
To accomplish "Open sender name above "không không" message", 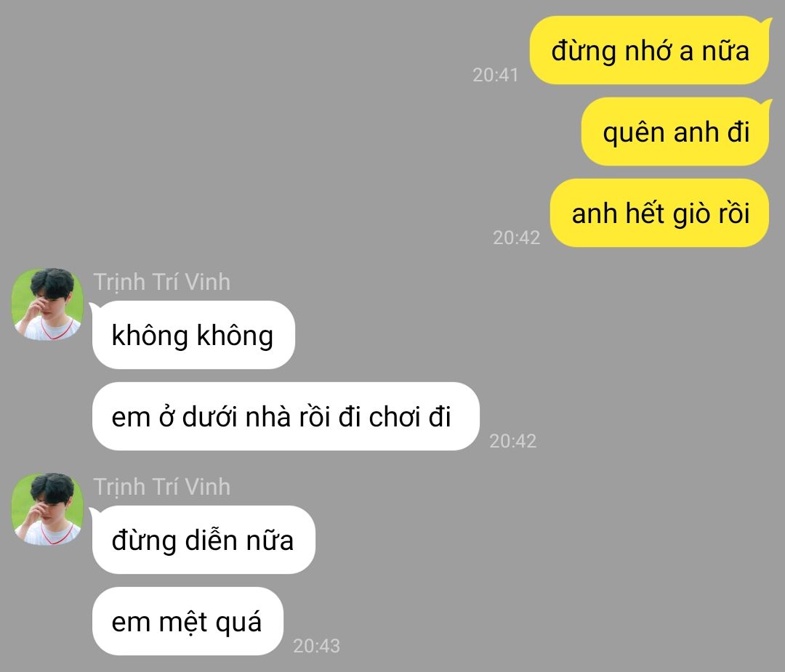I will pos(161,282).
